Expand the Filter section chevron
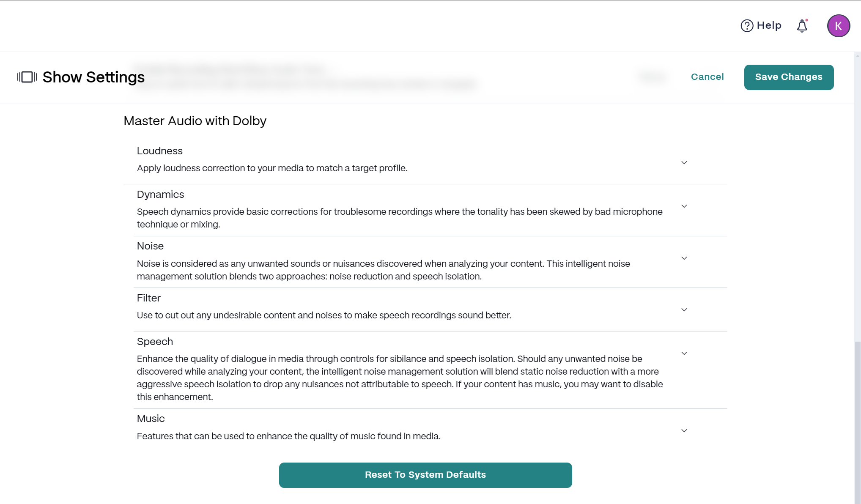Viewport: 861px width, 504px height. 684,310
